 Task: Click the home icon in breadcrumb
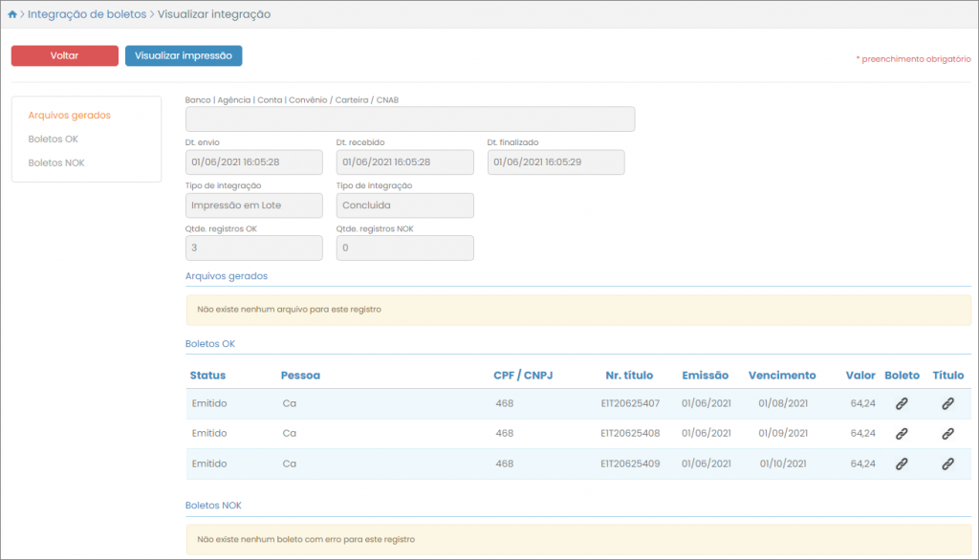(x=11, y=15)
